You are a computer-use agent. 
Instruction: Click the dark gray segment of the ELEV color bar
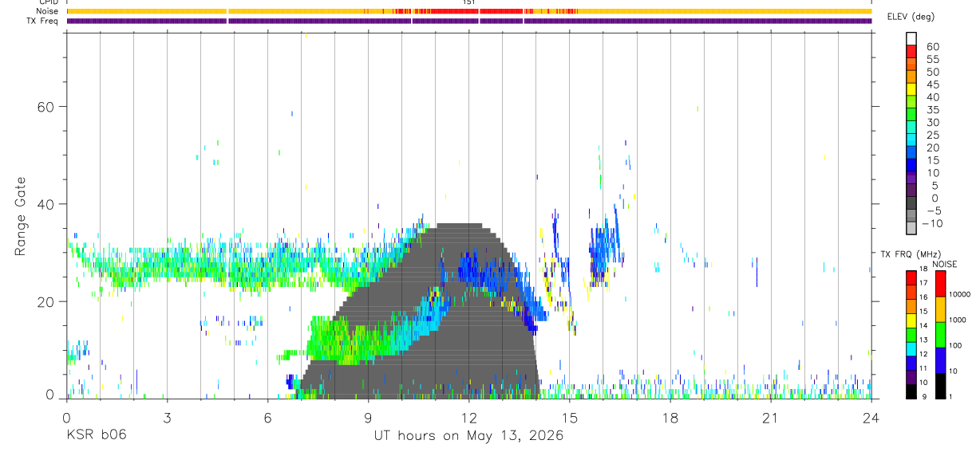[x=911, y=202]
